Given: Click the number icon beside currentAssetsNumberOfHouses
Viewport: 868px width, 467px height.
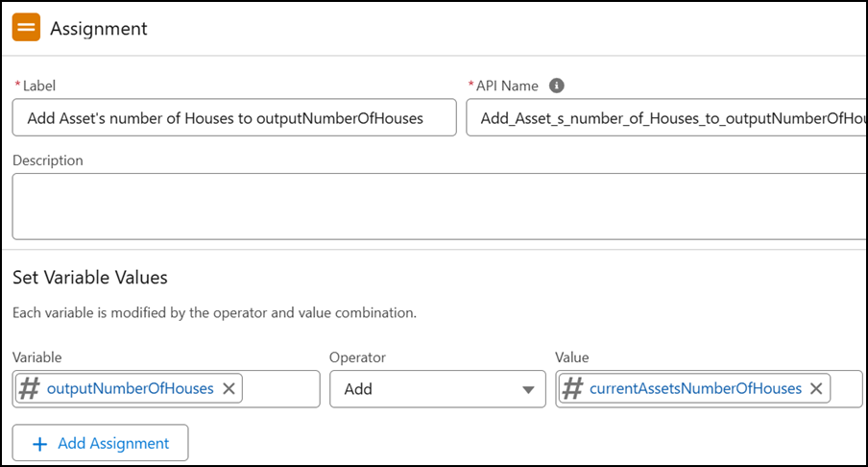Looking at the screenshot, I should 572,388.
